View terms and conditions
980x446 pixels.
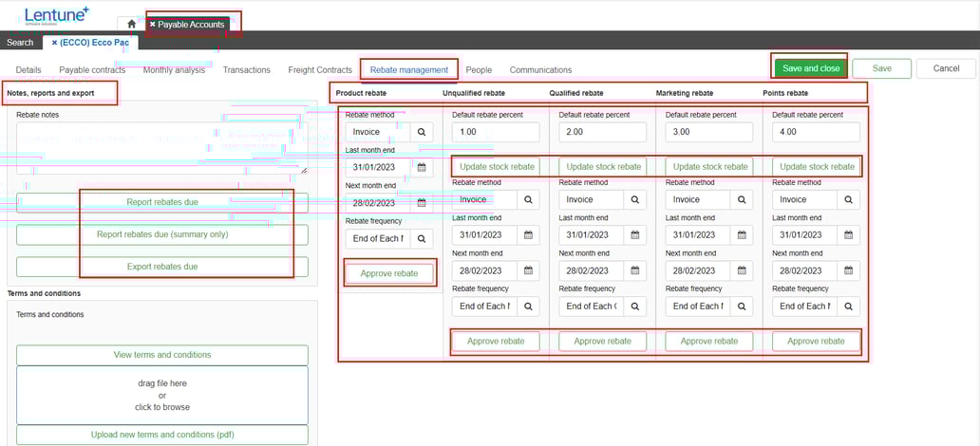point(161,355)
